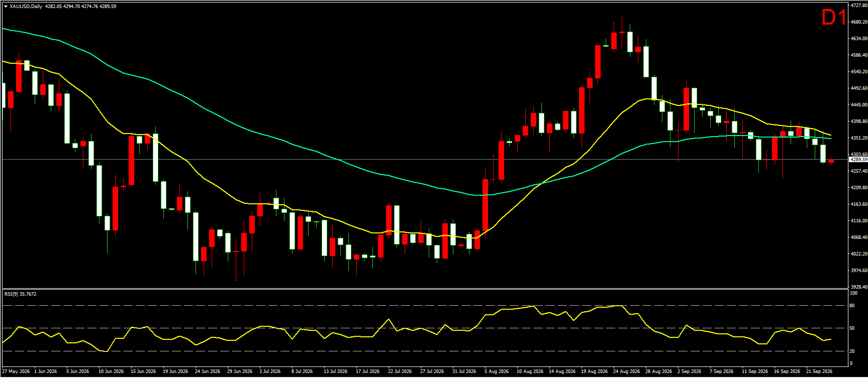Screen dimensions: 868x378
Task: Click the 4445.00 label on the price scale
Action: pyautogui.click(x=858, y=104)
